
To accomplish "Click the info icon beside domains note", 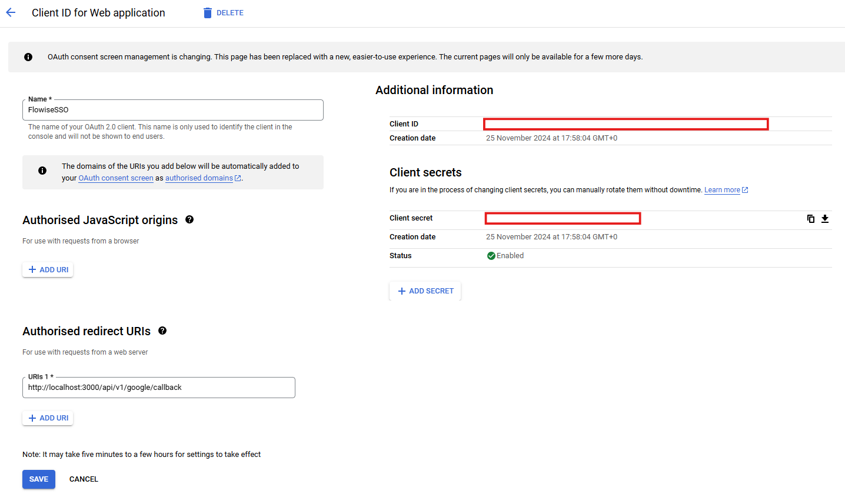I will (x=42, y=171).
